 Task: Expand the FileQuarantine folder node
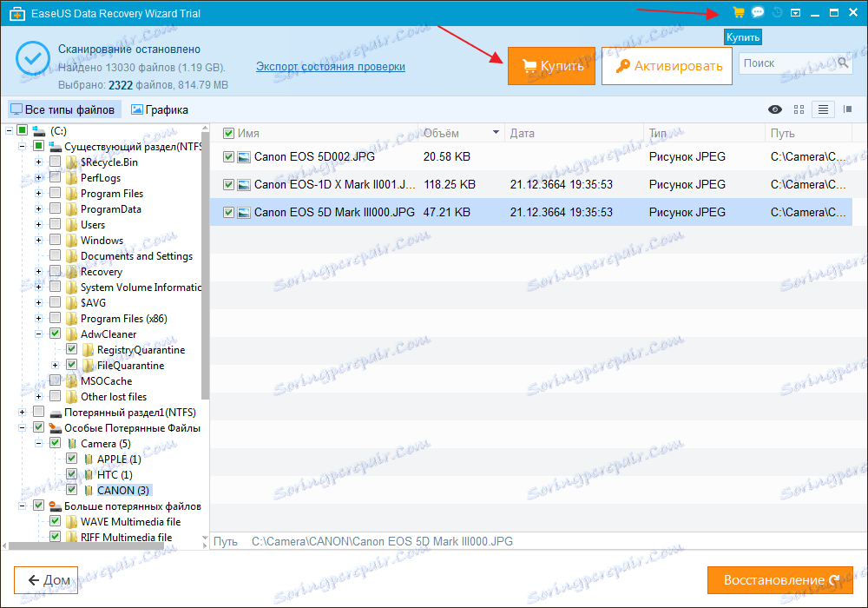[55, 365]
